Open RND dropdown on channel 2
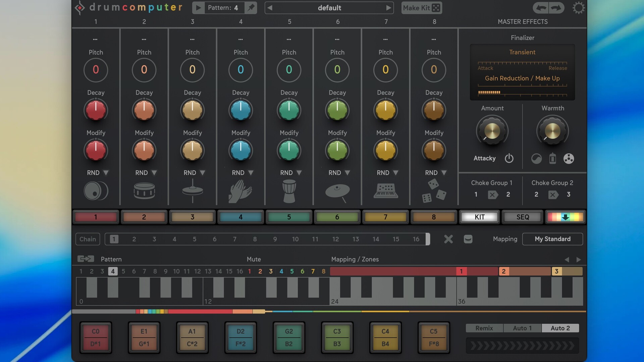The image size is (644, 362). pyautogui.click(x=154, y=173)
